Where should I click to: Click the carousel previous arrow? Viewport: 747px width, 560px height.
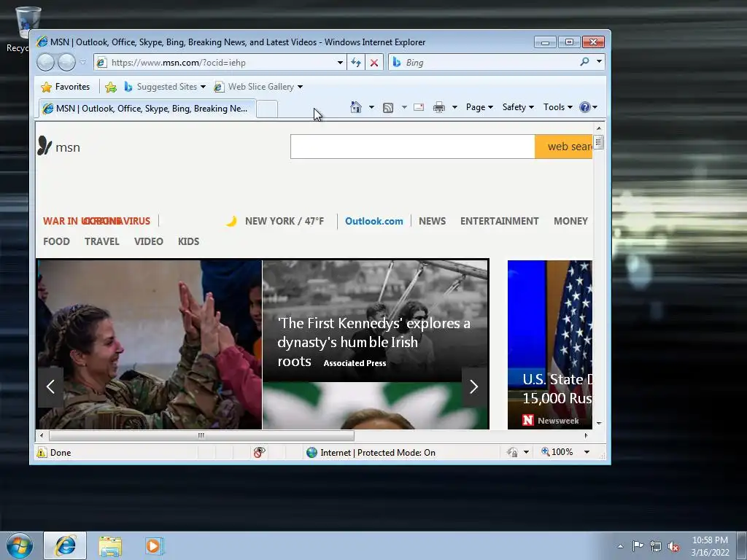click(x=50, y=386)
